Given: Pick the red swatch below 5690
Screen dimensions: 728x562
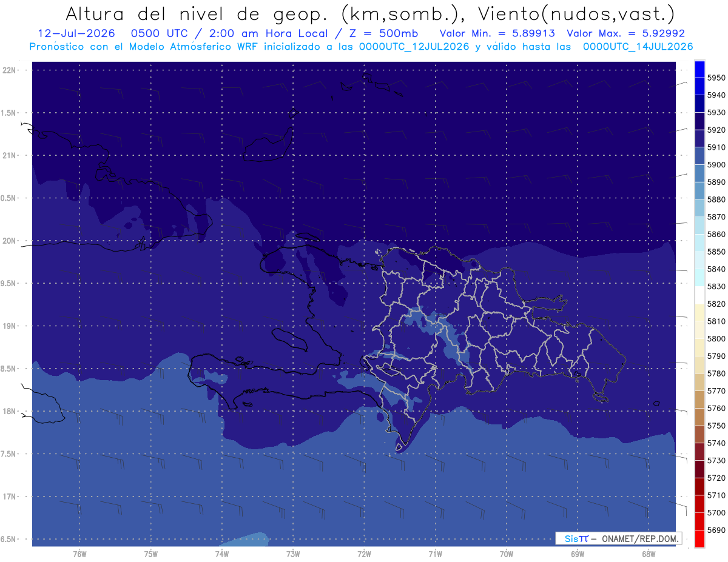Looking at the screenshot, I should coord(699,538).
